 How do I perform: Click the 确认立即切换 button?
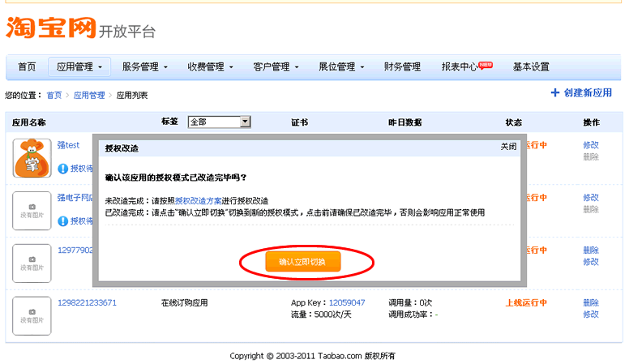pos(303,262)
